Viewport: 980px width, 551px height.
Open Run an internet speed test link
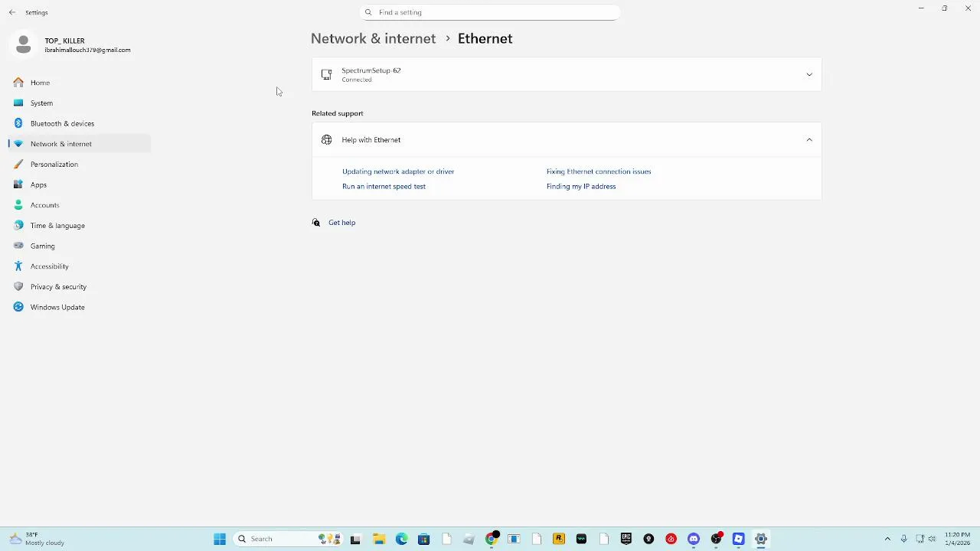pos(384,186)
